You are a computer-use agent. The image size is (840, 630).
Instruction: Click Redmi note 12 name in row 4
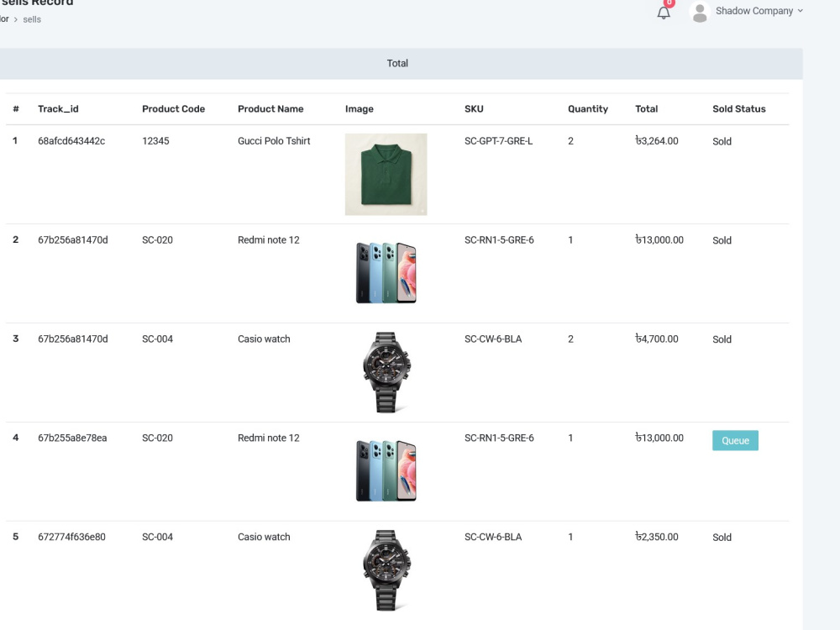point(269,438)
